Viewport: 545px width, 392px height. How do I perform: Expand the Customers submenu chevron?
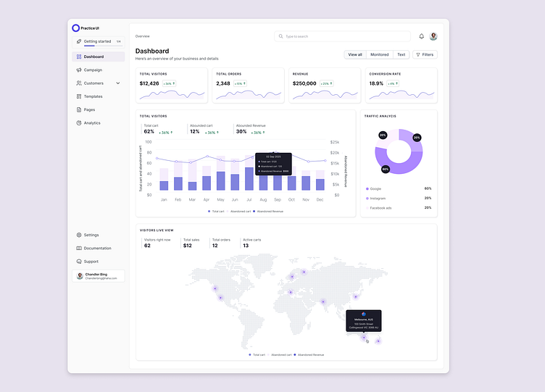pyautogui.click(x=118, y=83)
